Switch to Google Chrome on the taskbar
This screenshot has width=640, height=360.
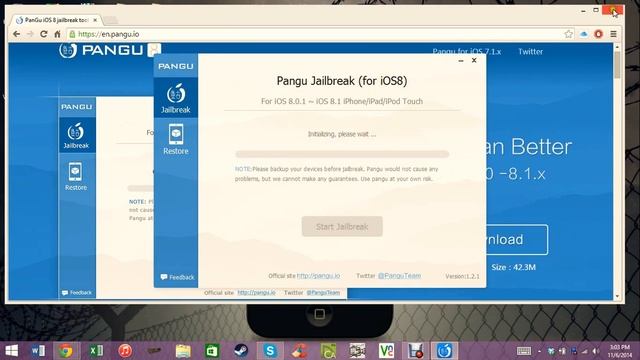click(65, 351)
